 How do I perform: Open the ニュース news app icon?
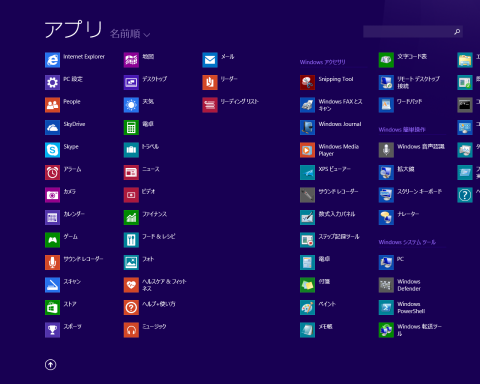(131, 172)
